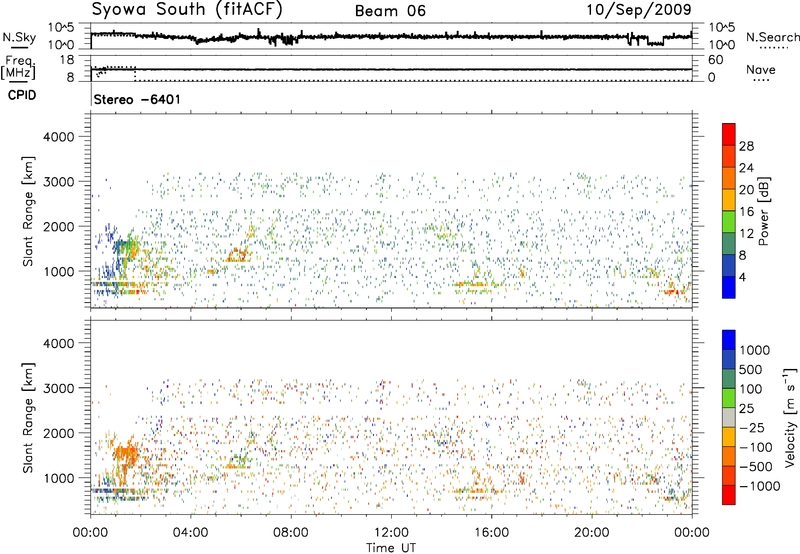Screen dimensions: 800x554
Task: Click the 'Freq. [MHz]' axis label
Action: tap(19, 67)
